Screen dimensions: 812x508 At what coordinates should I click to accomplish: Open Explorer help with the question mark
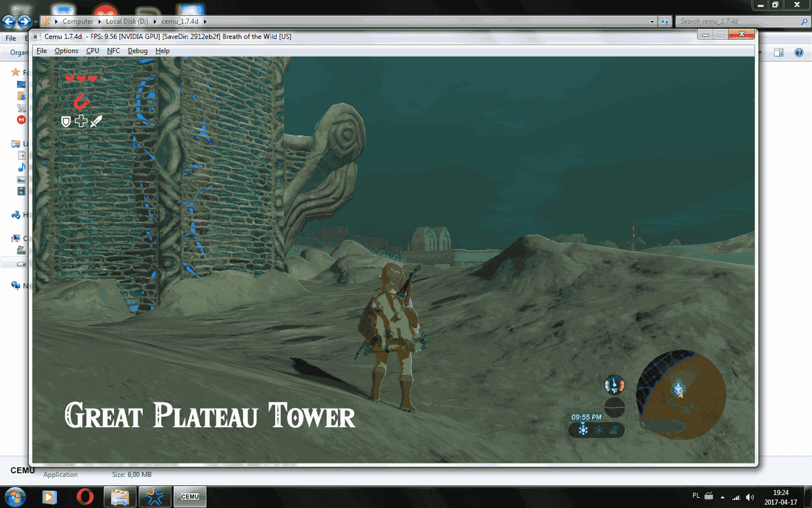point(798,52)
